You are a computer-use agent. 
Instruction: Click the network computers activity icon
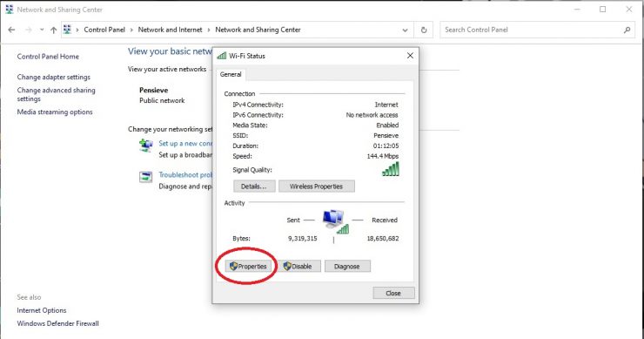335,221
